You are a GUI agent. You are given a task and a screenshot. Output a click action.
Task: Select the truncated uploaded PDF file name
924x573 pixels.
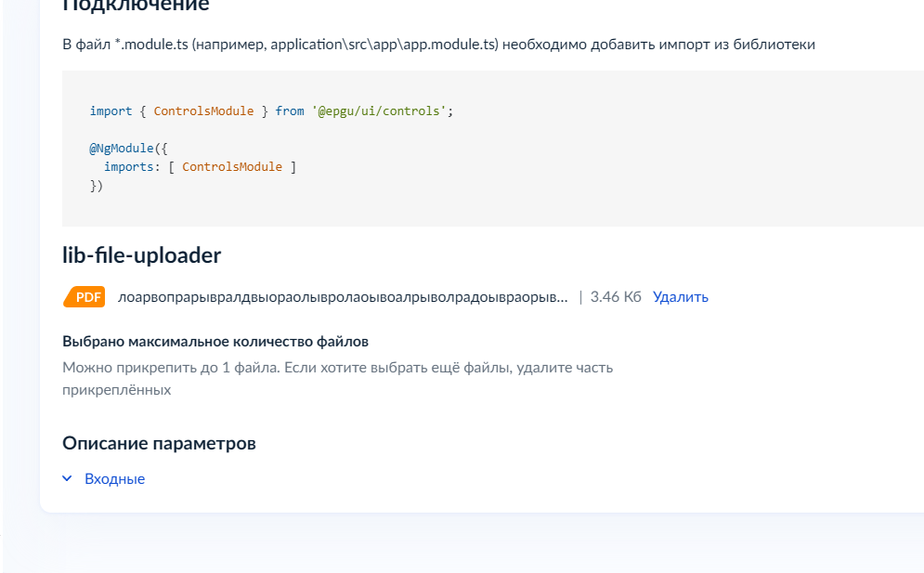click(x=343, y=297)
